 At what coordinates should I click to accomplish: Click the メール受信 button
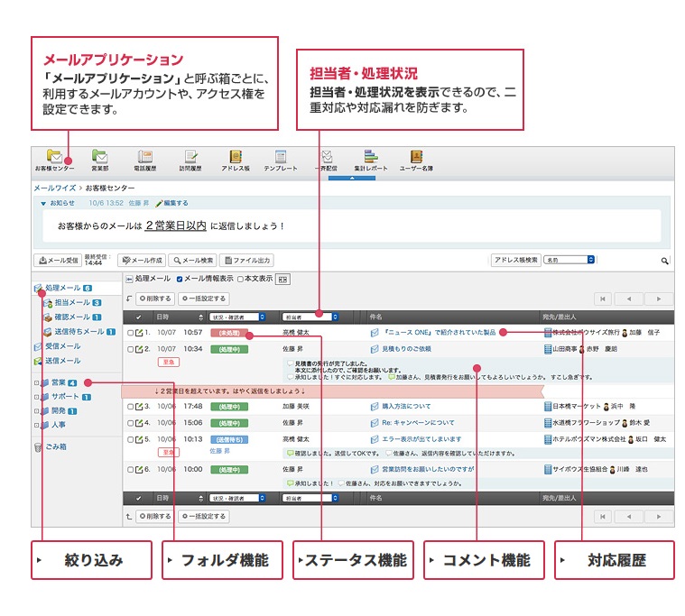click(x=58, y=261)
